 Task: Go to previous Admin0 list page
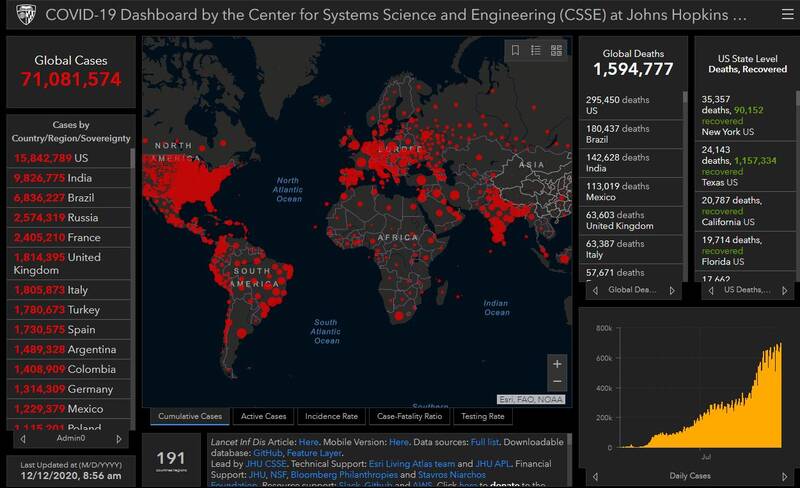tap(23, 439)
